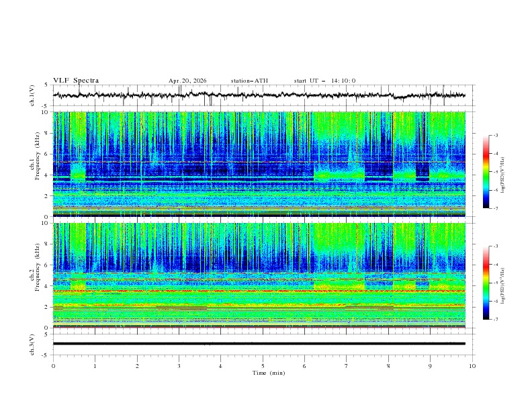This screenshot has width=532, height=411.
Task: Click the red 3.5 kHz line in ch.2
Action: [259, 291]
